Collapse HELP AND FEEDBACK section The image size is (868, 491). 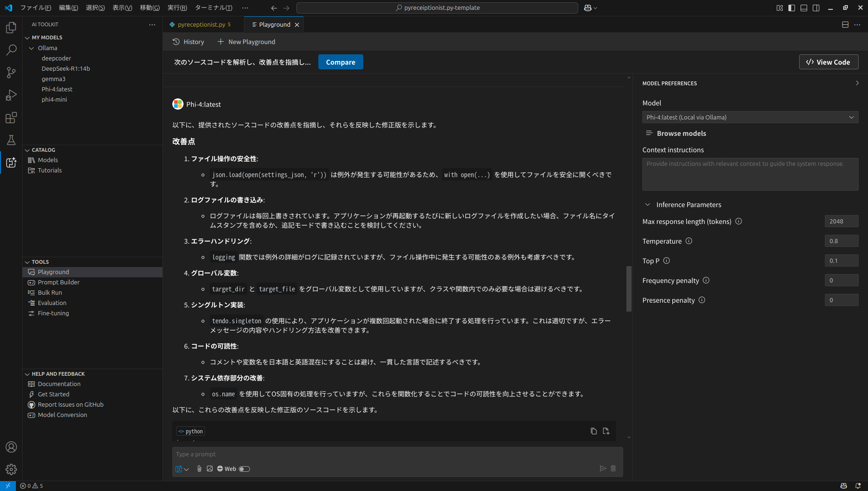coord(27,374)
